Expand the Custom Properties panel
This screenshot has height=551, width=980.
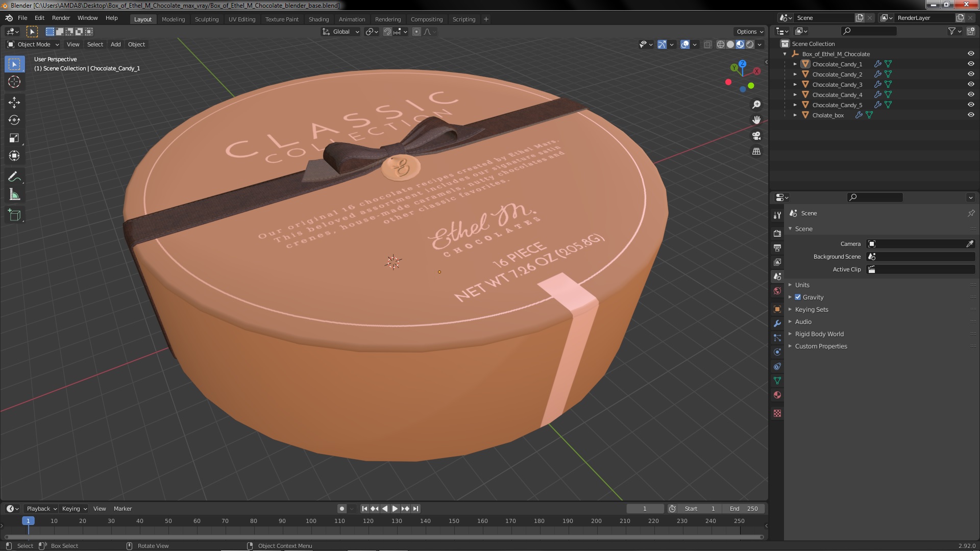coord(821,346)
